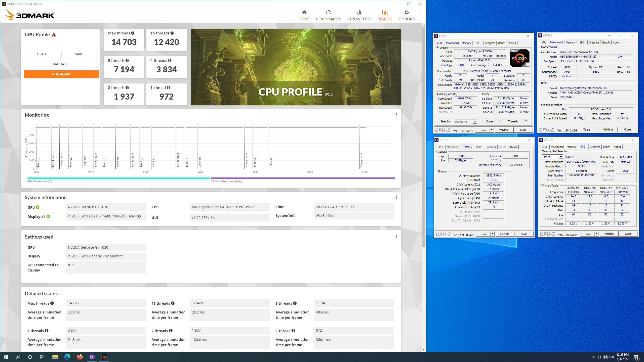Screen dimensions: 644x362
Task: Open Monitoring panel three-dot menu
Action: pos(396,115)
